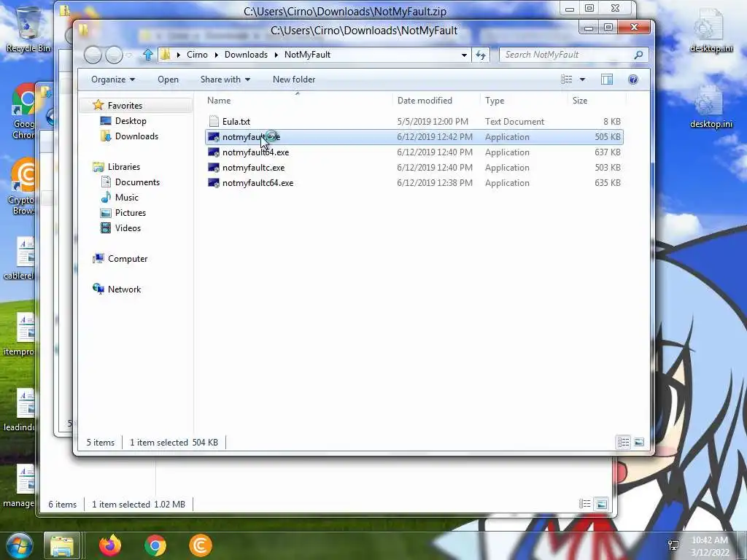Image resolution: width=747 pixels, height=560 pixels.
Task: Select the notmyfaultc64.exe application icon
Action: click(214, 183)
